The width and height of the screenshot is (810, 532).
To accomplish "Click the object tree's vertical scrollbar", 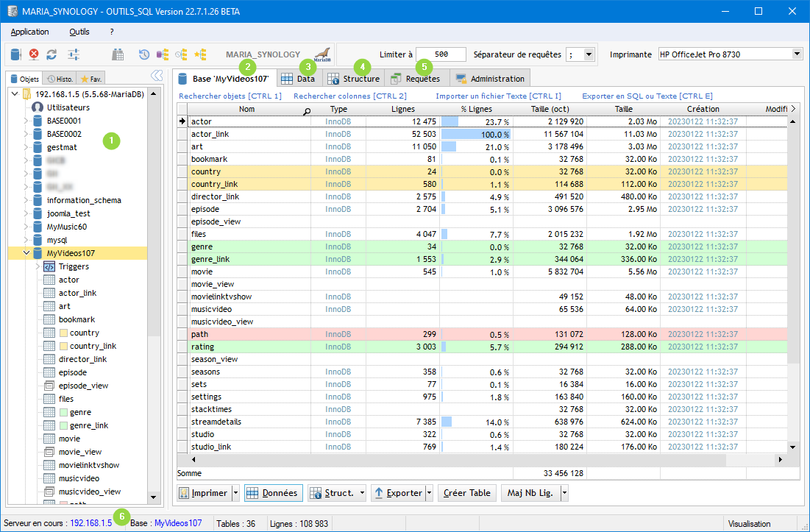I will pyautogui.click(x=154, y=296).
